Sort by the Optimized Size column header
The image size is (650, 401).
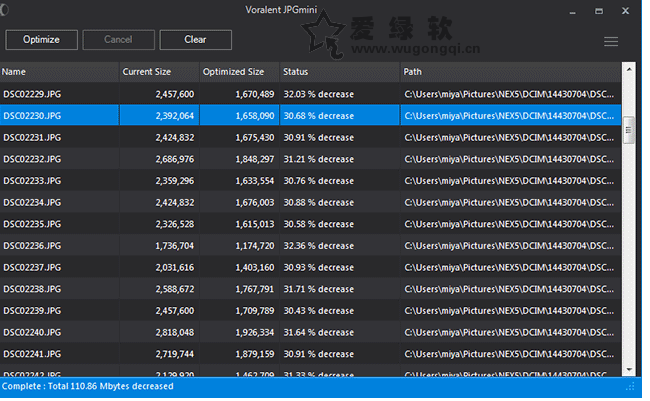tap(240, 72)
